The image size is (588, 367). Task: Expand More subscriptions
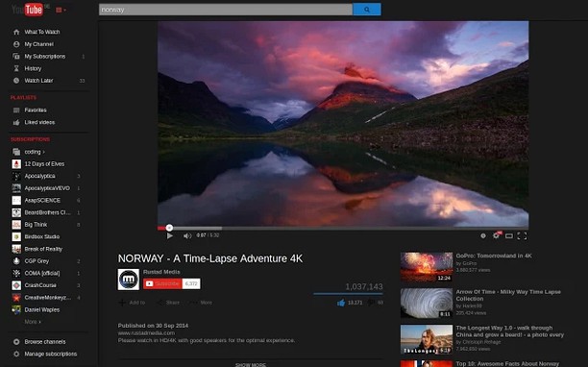[x=33, y=322]
